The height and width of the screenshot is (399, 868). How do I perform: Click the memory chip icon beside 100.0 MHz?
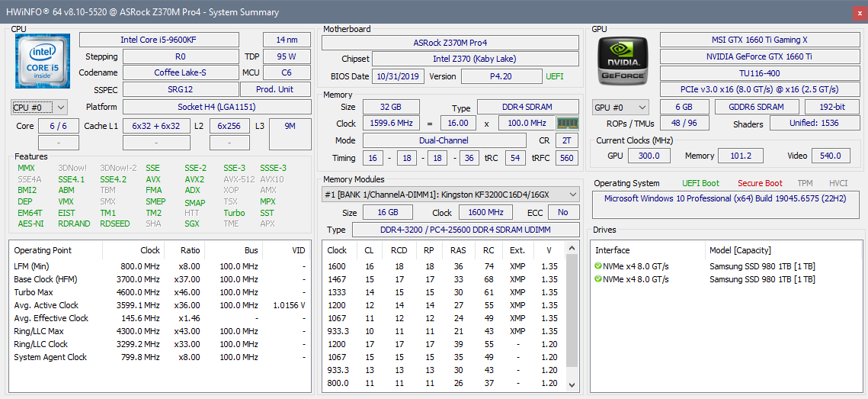pyautogui.click(x=567, y=123)
